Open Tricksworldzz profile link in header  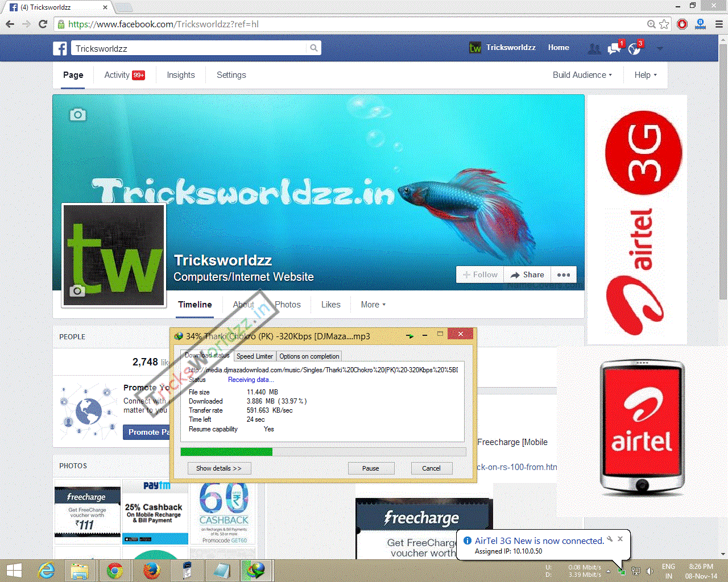click(502, 48)
